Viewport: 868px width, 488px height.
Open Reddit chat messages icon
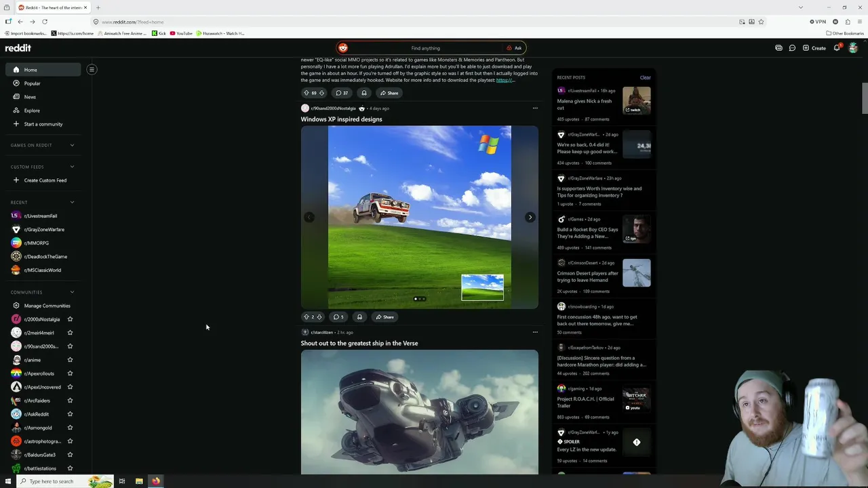tap(792, 48)
